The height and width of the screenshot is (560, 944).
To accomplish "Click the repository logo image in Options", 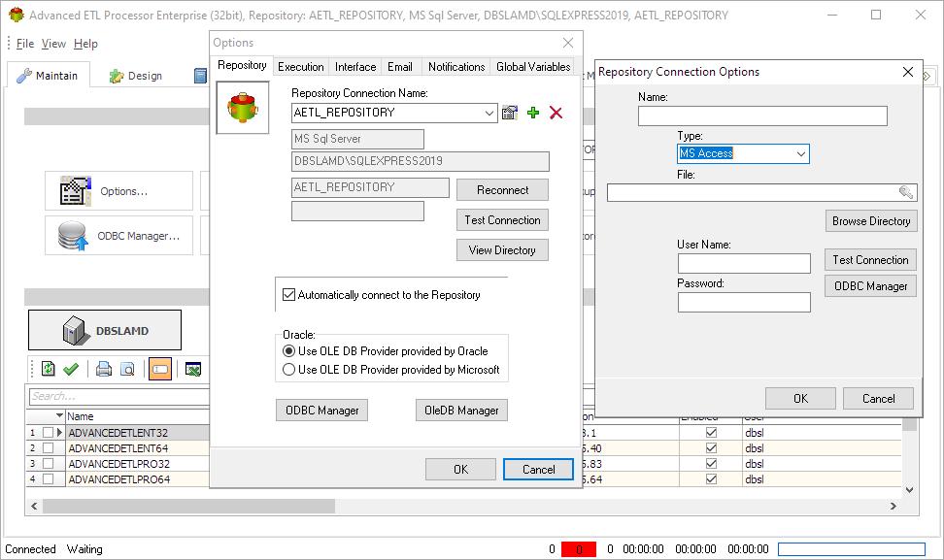I will click(x=243, y=109).
